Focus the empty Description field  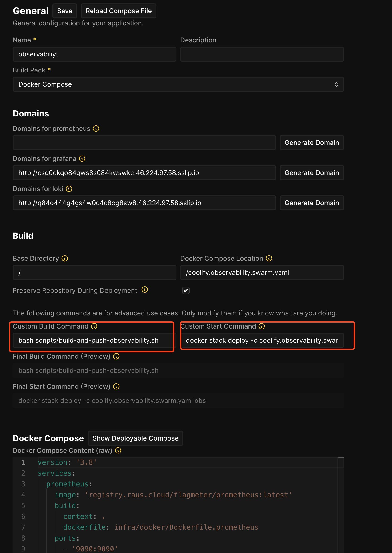(x=262, y=54)
